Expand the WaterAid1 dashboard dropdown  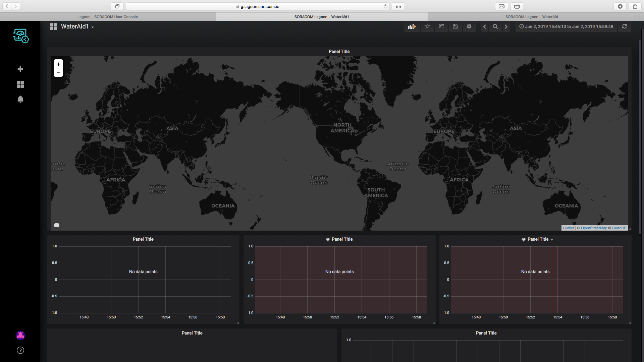pyautogui.click(x=77, y=26)
